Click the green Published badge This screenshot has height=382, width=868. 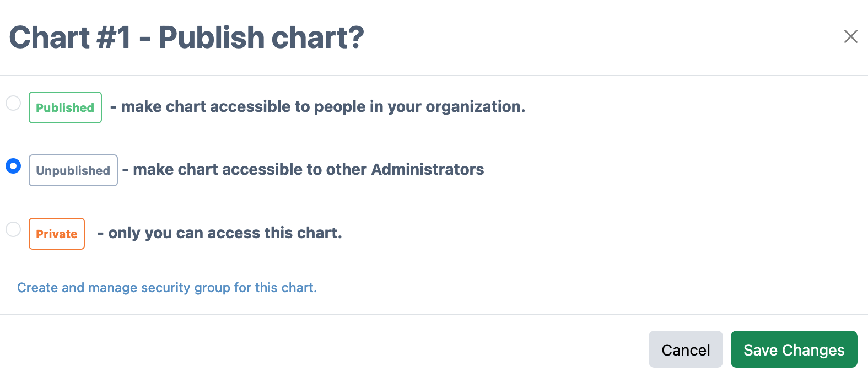(65, 107)
